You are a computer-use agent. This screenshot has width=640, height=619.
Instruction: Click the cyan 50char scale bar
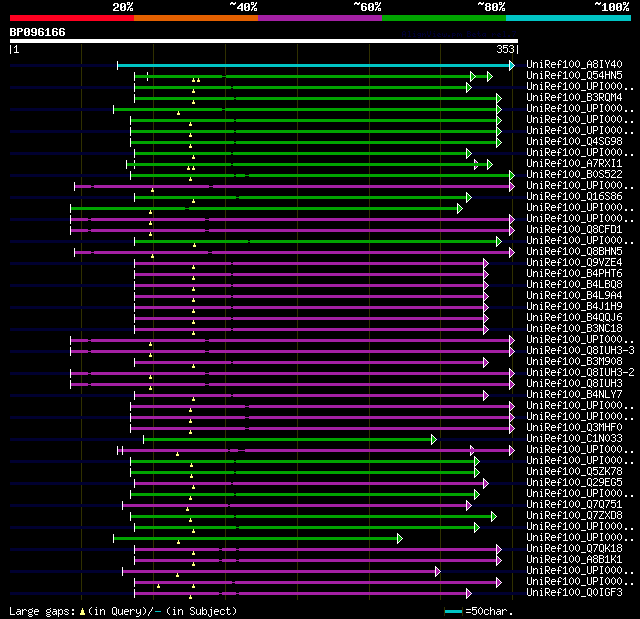[x=453, y=611]
